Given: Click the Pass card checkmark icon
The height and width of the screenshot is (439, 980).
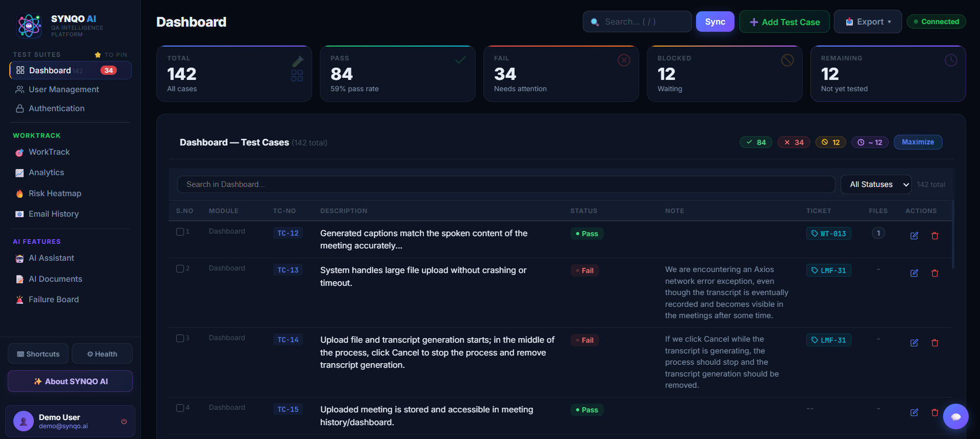Looking at the screenshot, I should click(460, 60).
